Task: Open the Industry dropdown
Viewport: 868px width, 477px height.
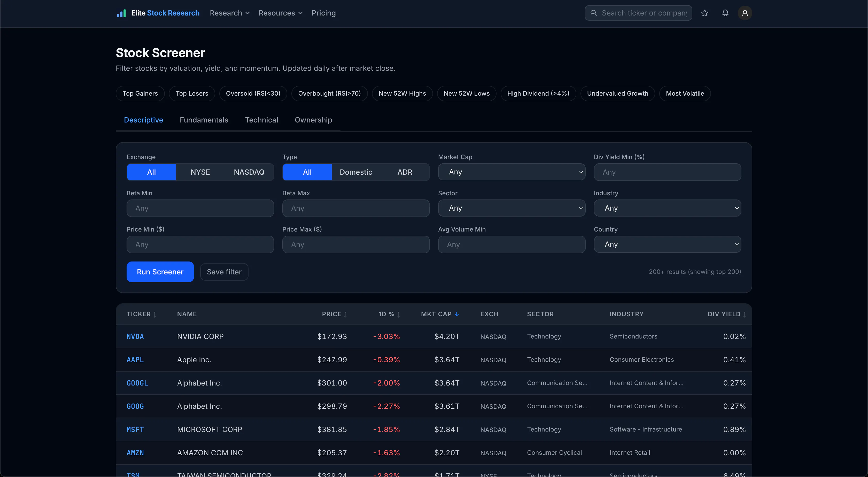Action: [x=667, y=208]
